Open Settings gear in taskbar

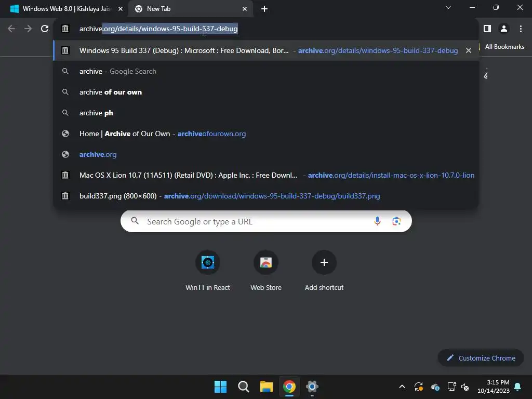click(312, 387)
